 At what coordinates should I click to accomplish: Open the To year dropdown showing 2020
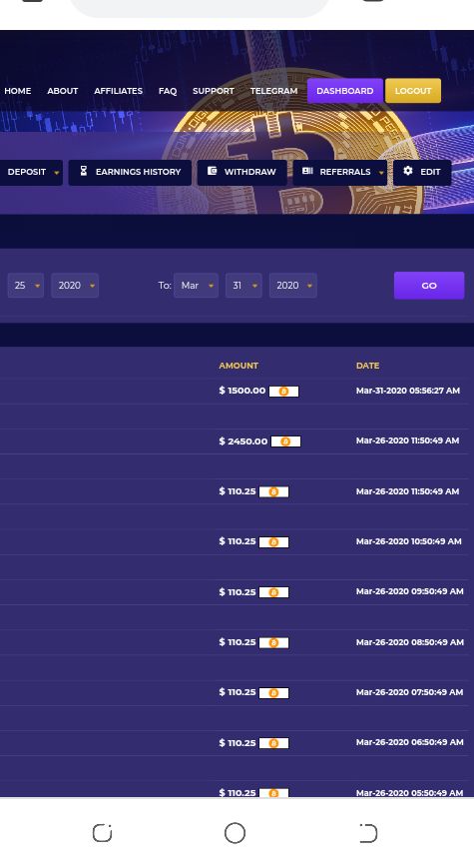click(x=293, y=286)
